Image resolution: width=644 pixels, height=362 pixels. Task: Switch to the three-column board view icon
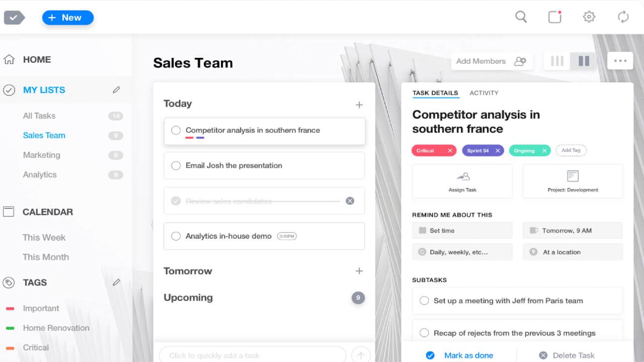[x=556, y=61]
